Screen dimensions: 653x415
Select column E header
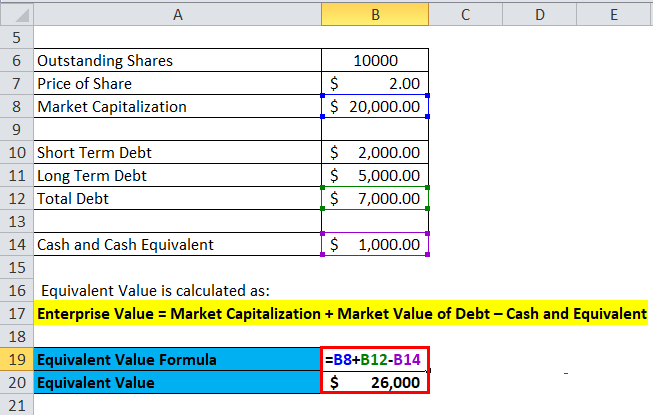[614, 15]
